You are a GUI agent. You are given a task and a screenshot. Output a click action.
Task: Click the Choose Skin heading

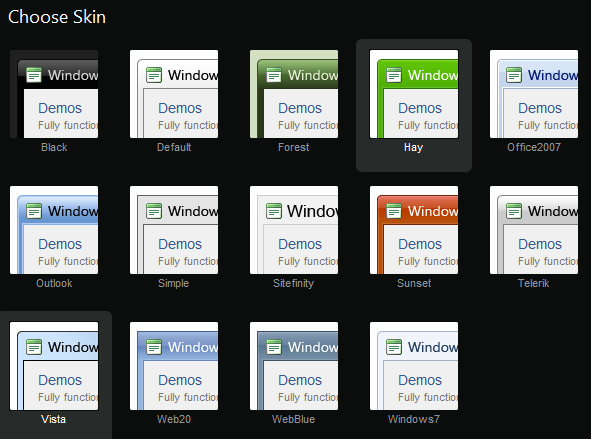(57, 17)
